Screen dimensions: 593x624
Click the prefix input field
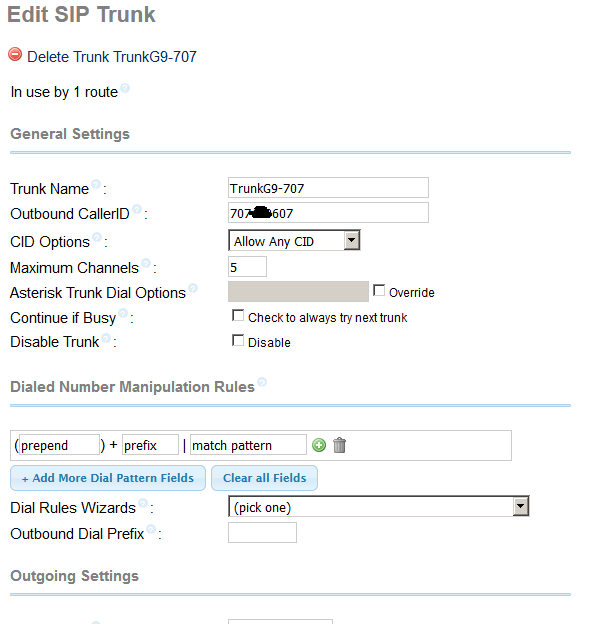(150, 445)
